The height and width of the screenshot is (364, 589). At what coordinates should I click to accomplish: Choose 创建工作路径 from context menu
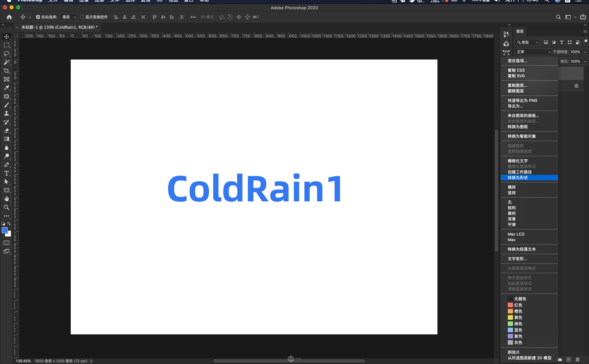click(529, 172)
